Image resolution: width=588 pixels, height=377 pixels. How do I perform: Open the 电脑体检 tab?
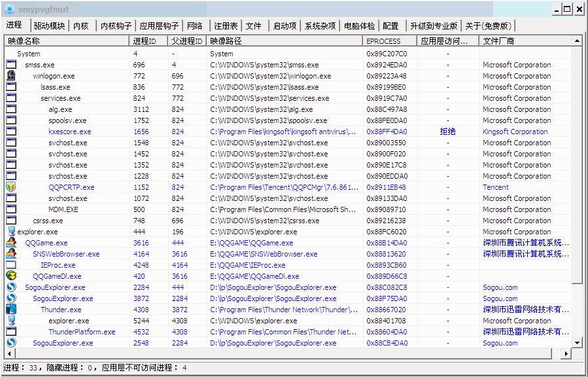click(x=359, y=26)
